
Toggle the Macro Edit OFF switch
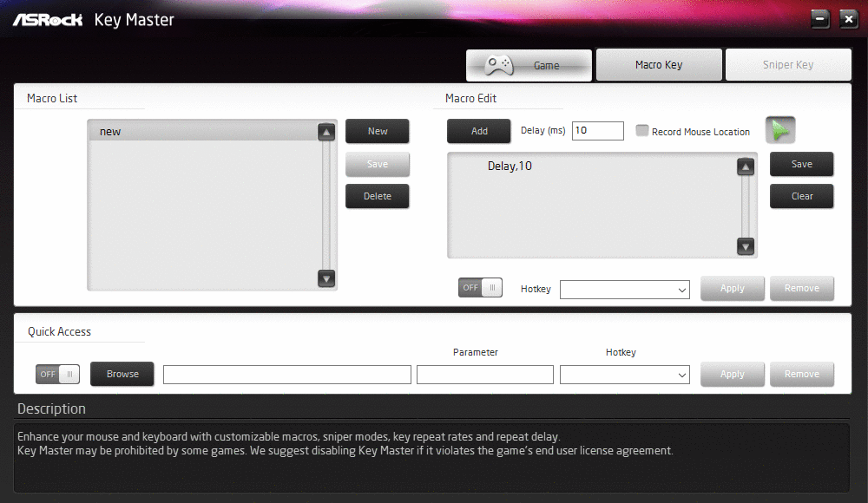pos(480,288)
